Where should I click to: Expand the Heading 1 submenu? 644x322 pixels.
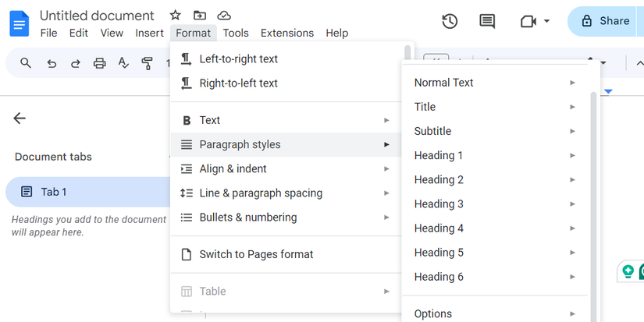tap(572, 155)
